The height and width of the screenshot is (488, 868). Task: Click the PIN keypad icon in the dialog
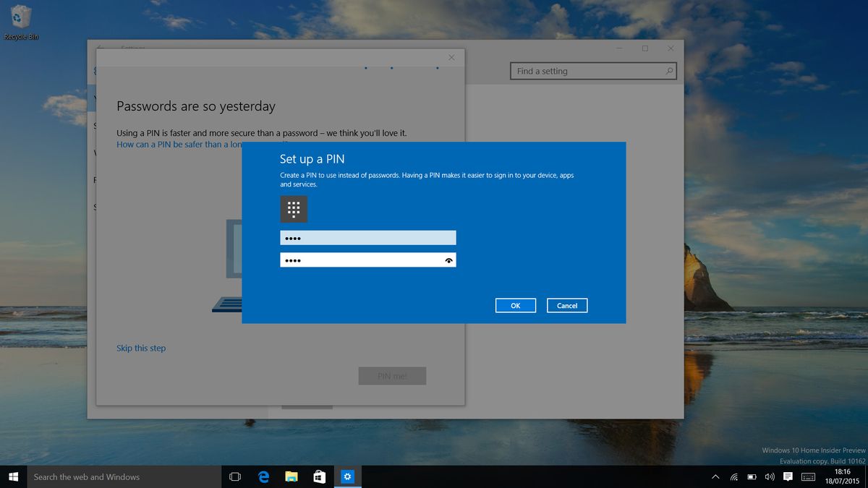[x=293, y=209]
